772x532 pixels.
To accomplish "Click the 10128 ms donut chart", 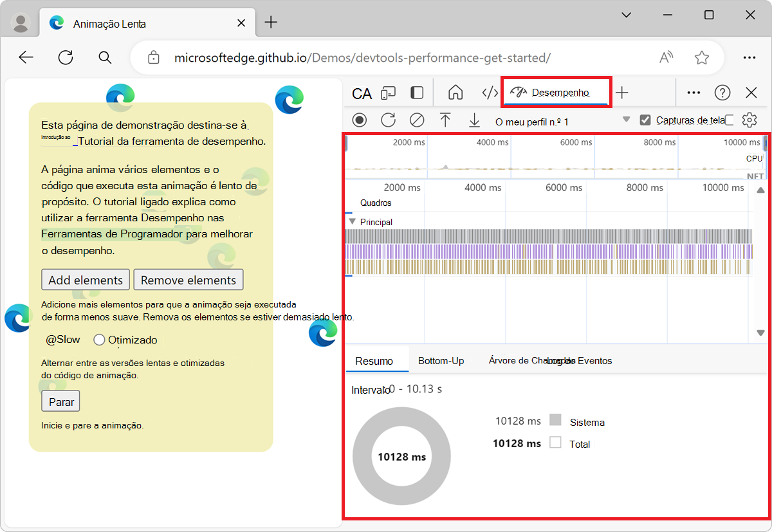I will [x=401, y=457].
